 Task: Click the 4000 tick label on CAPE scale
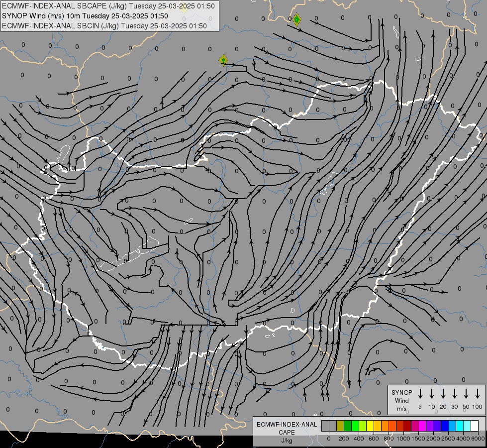tap(463, 439)
